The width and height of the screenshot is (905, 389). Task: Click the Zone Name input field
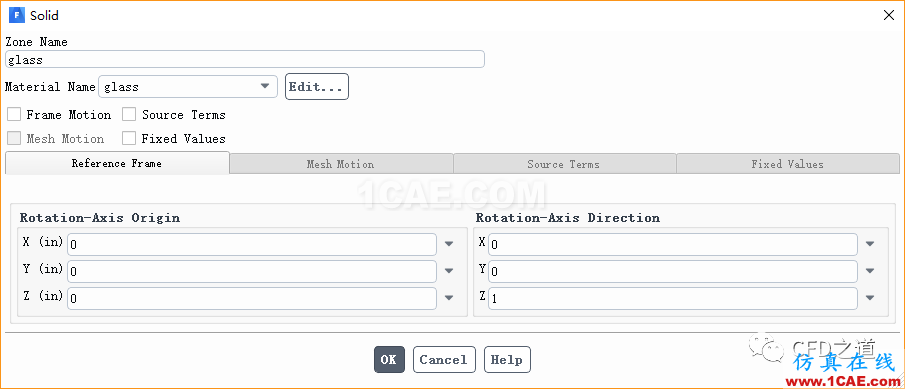coord(245,59)
